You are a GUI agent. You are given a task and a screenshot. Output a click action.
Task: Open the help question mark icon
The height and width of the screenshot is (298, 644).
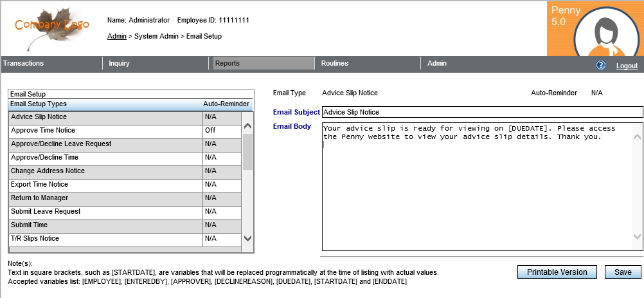(x=600, y=65)
